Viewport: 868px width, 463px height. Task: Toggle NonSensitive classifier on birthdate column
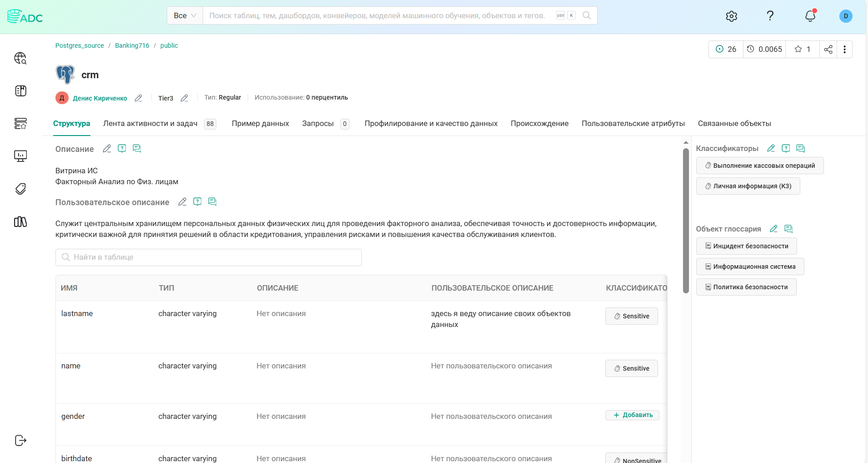click(x=638, y=459)
